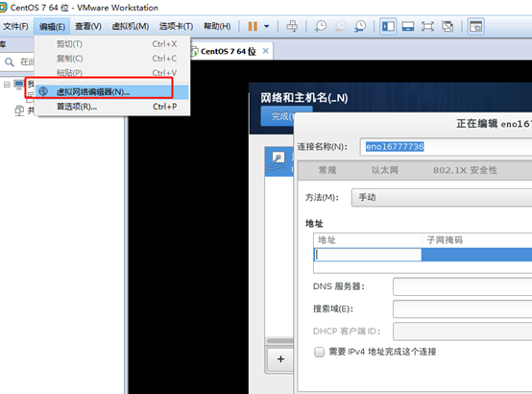Click the globe icon beside 虚拟网络编辑器

pyautogui.click(x=43, y=91)
